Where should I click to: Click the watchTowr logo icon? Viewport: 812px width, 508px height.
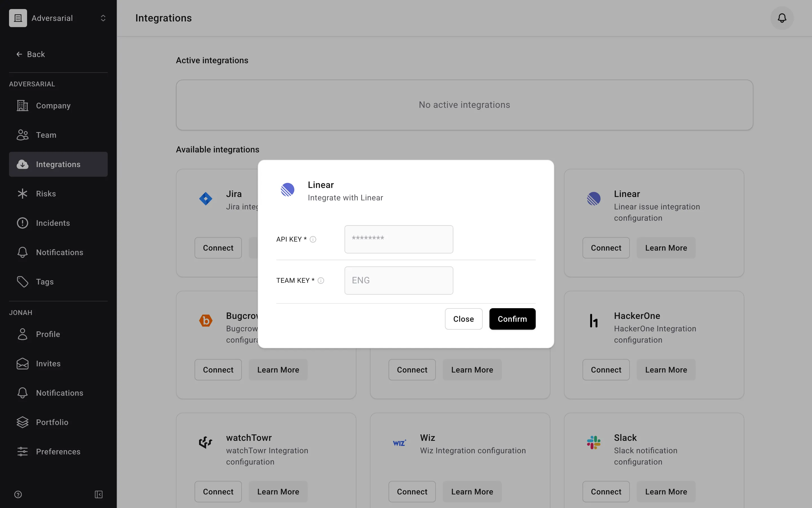[206, 443]
